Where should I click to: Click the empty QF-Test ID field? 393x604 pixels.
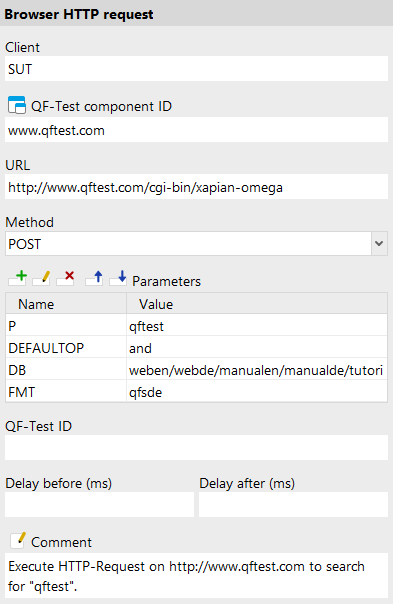[x=196, y=448]
